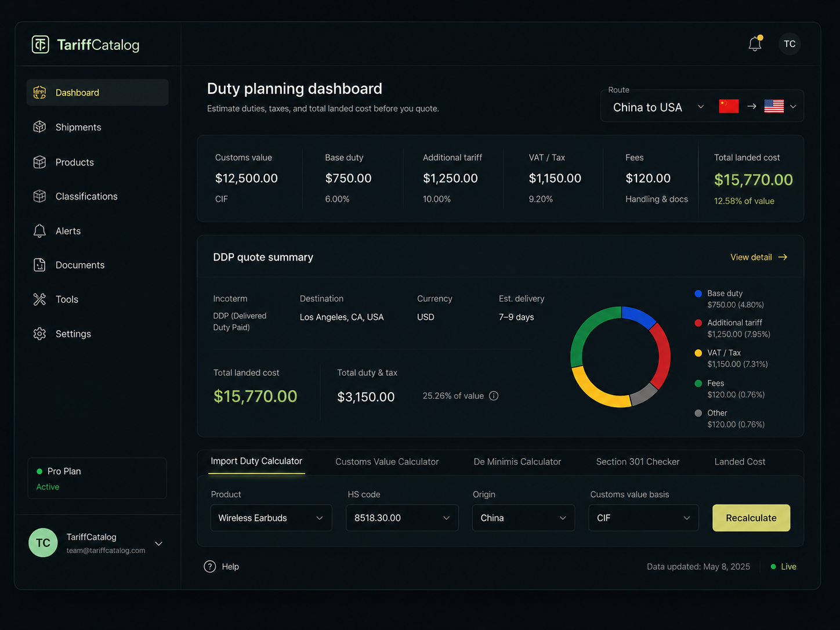Image resolution: width=840 pixels, height=630 pixels.
Task: Click the Pro Plan Active card
Action: (x=97, y=479)
